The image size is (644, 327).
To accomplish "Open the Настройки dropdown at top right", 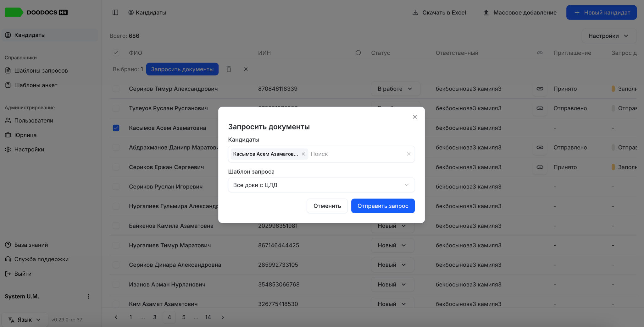I will [x=609, y=36].
